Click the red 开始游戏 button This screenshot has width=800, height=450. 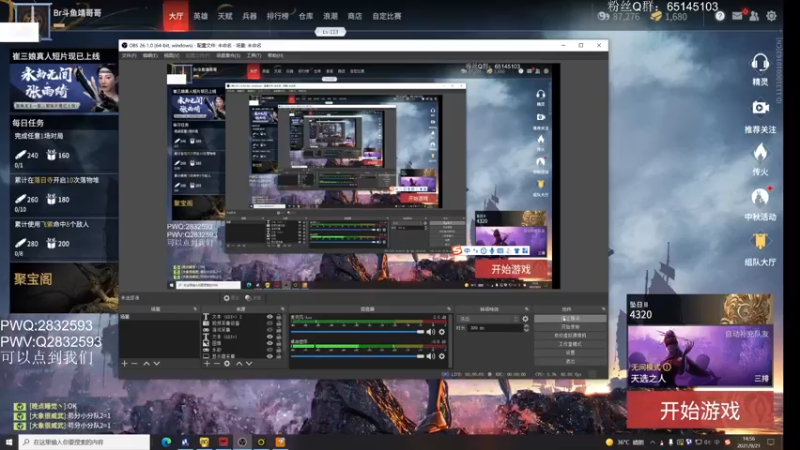click(699, 410)
